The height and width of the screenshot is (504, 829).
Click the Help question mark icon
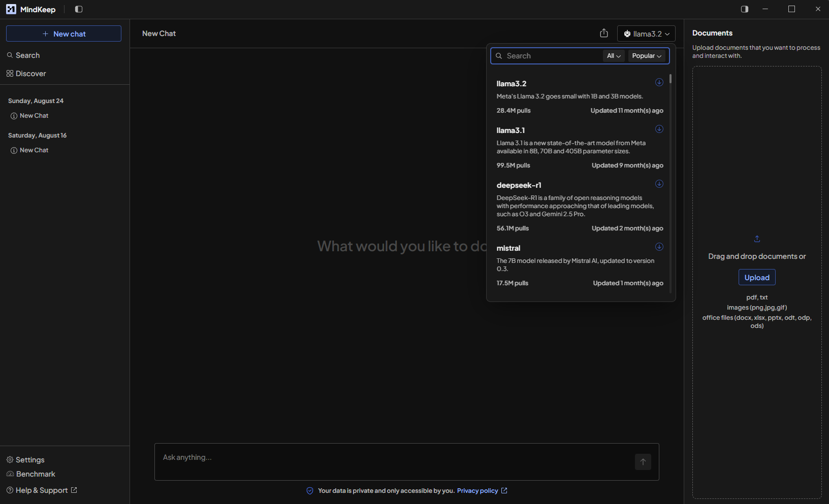pyautogui.click(x=10, y=490)
